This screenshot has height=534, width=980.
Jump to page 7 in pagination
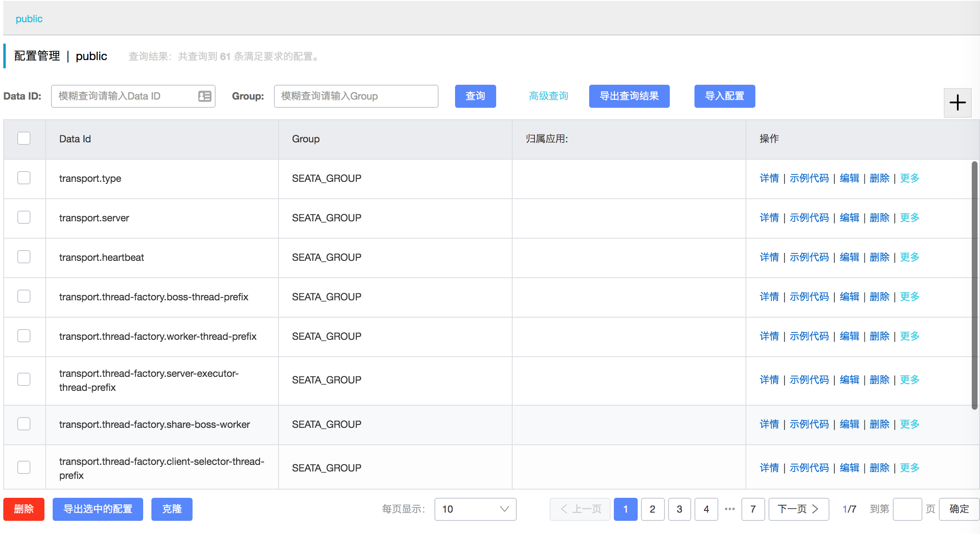(x=753, y=509)
